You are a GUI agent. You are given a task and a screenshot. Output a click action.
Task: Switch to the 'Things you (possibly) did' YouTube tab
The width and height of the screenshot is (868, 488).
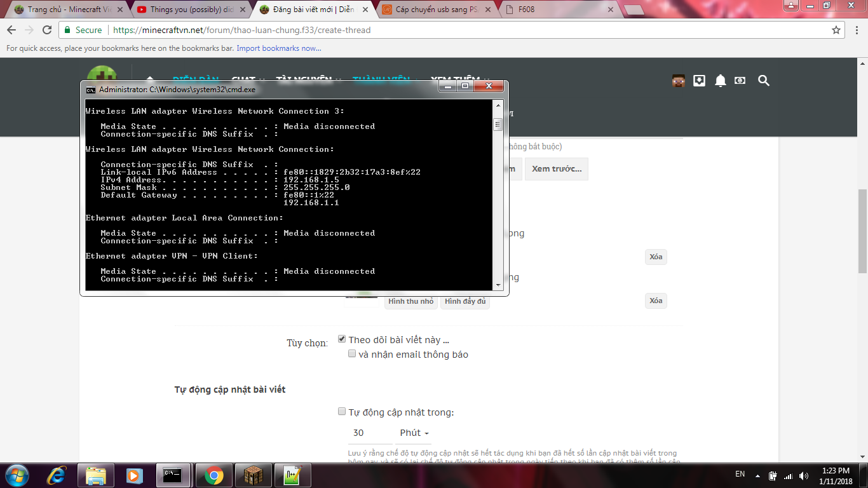pyautogui.click(x=190, y=10)
